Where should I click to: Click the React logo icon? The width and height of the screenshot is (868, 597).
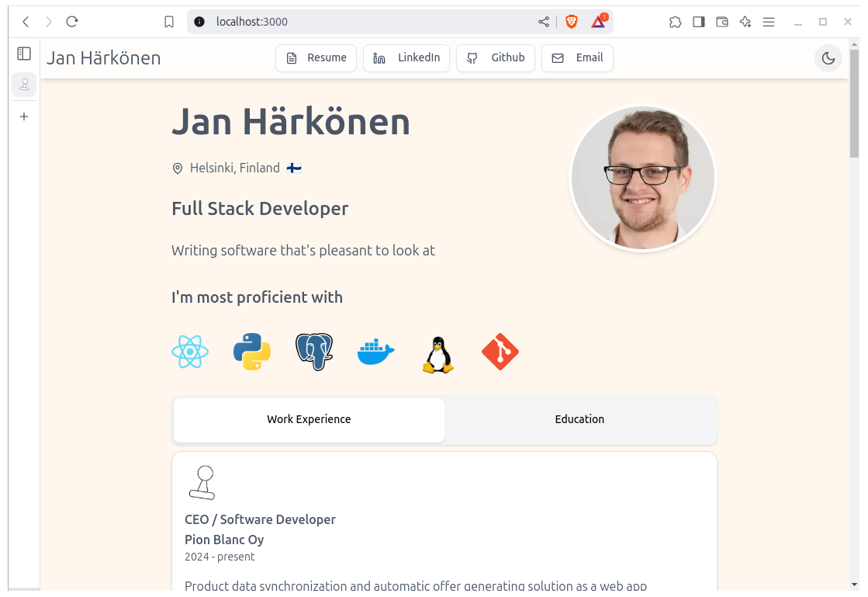tap(190, 352)
